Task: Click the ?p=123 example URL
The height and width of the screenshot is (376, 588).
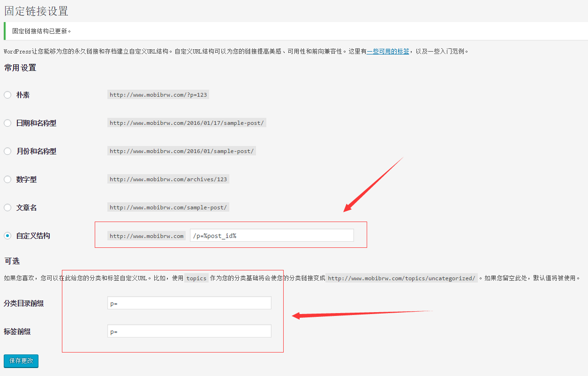Action: pyautogui.click(x=158, y=95)
